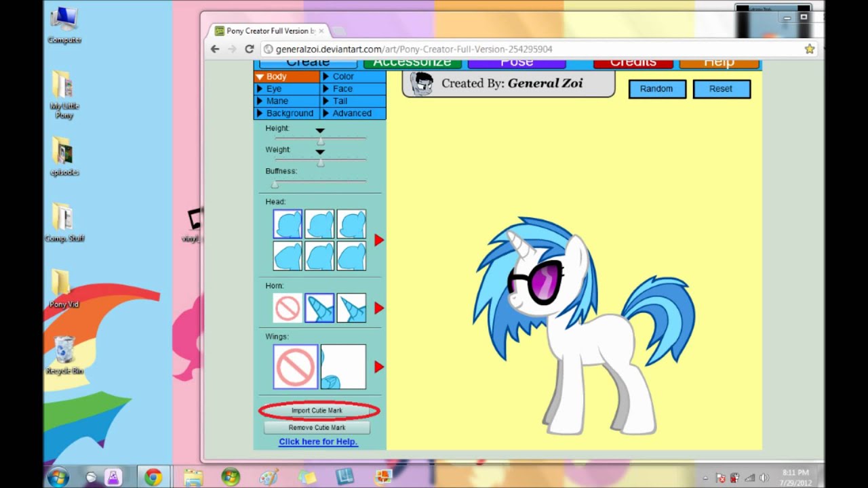
Task: Click the Reset button
Action: pyautogui.click(x=722, y=89)
